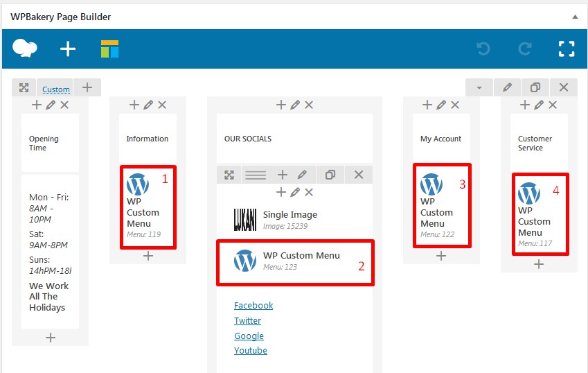
Task: Prepend element to Opening Time column
Action: coord(37,105)
